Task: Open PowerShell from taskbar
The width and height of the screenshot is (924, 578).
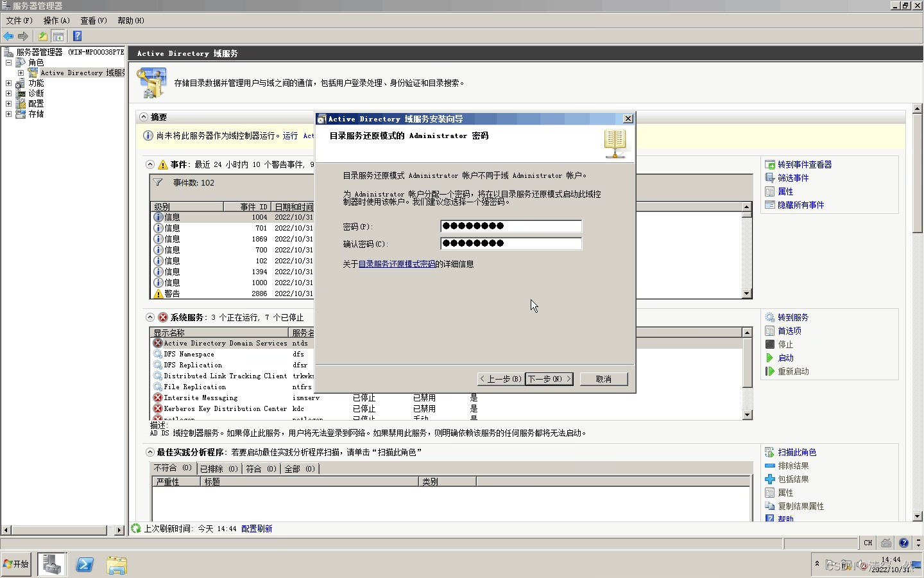Action: (x=85, y=565)
